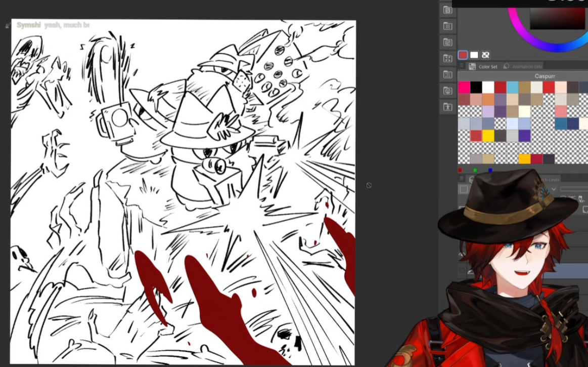588x367 pixels.
Task: Pick the peach swatch in top row
Action: click(561, 87)
